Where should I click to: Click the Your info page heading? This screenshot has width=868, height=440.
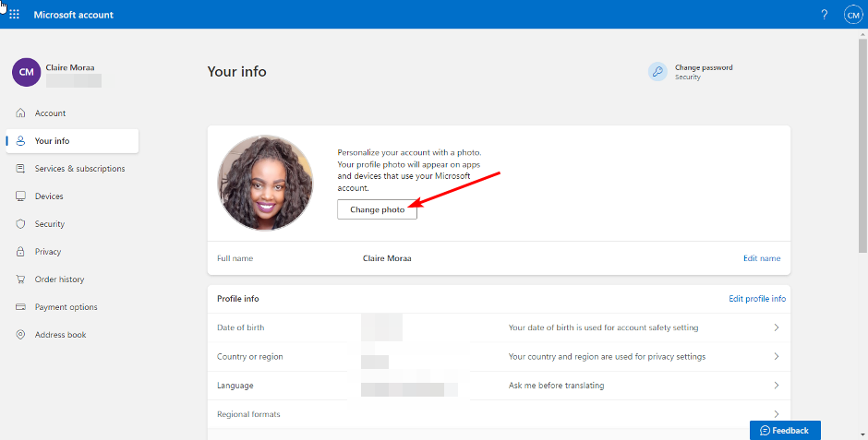[236, 72]
